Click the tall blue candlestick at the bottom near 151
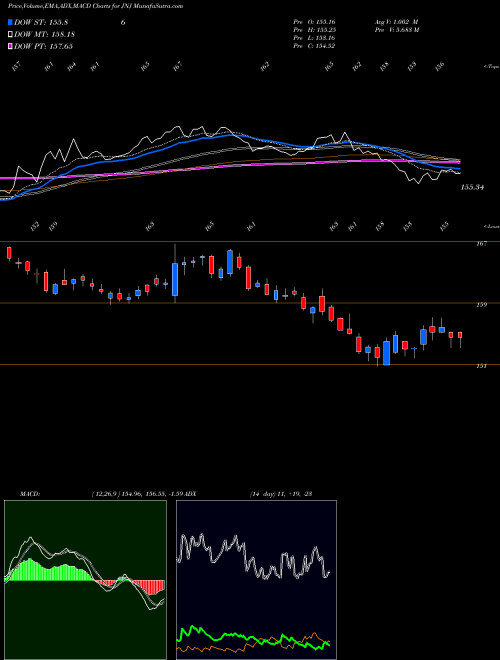This screenshot has height=660, width=500. (x=386, y=353)
